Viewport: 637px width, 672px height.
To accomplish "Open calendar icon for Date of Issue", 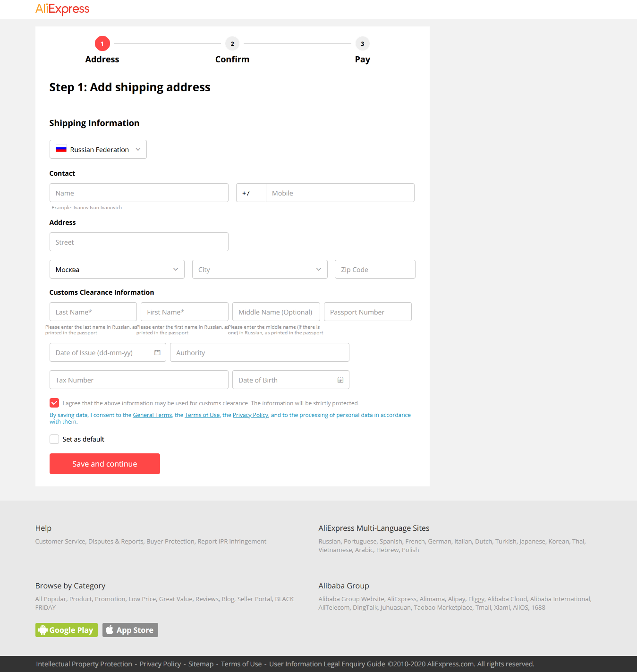I will [x=157, y=353].
